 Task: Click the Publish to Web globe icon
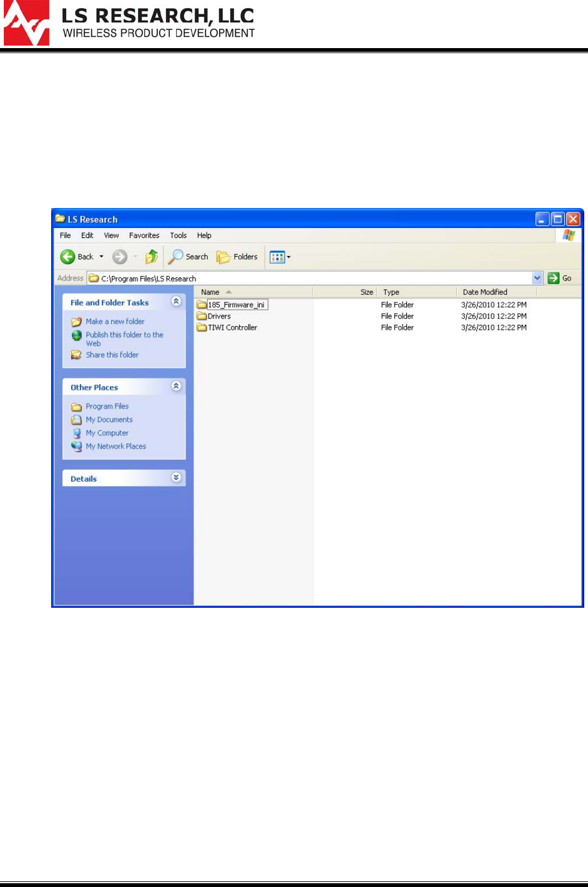[x=76, y=335]
